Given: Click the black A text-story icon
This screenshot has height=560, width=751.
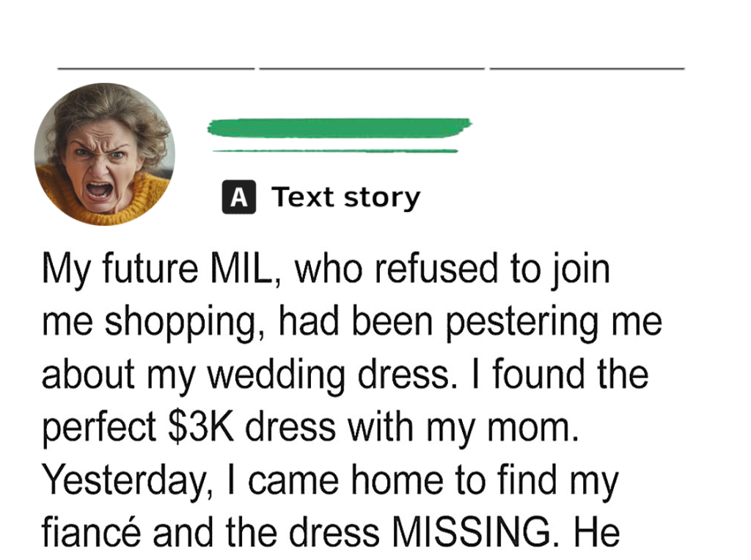Looking at the screenshot, I should [x=238, y=197].
